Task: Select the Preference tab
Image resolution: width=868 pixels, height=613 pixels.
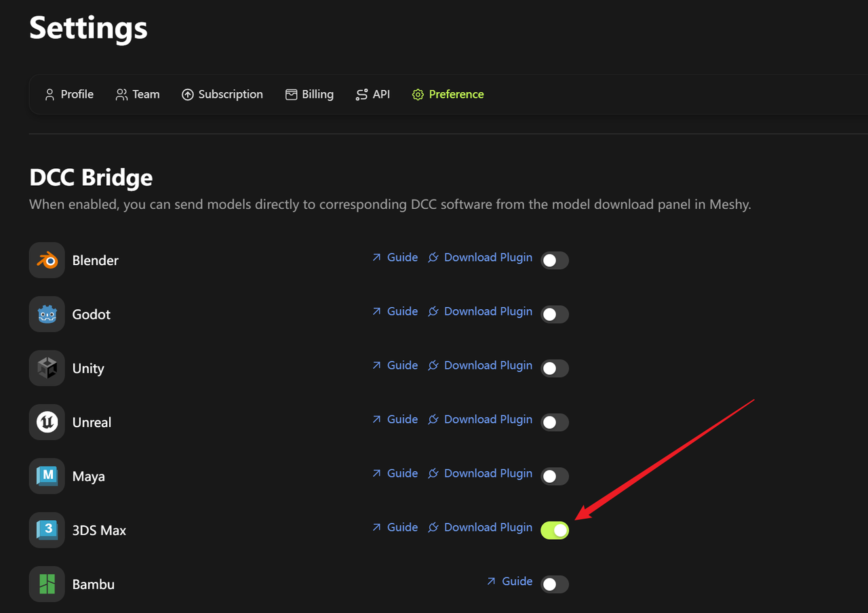Action: point(448,94)
